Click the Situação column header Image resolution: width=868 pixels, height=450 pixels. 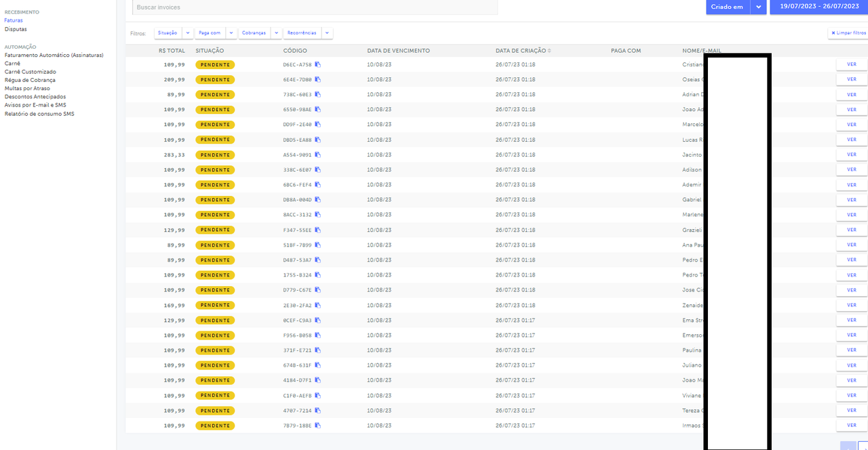[x=210, y=51]
